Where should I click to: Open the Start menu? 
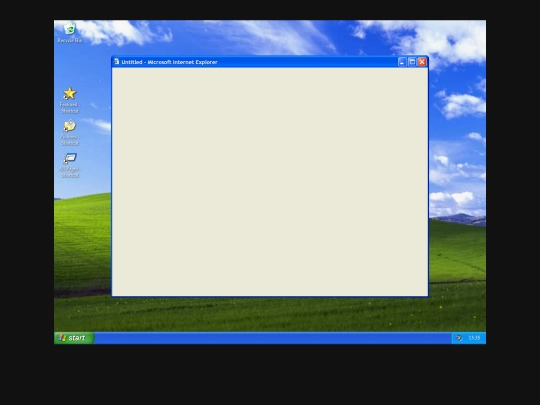[x=74, y=338]
